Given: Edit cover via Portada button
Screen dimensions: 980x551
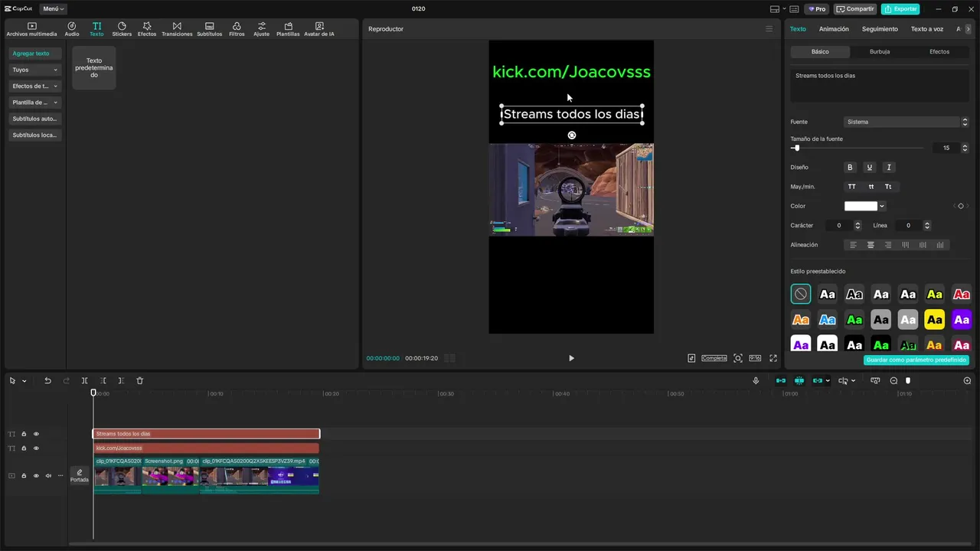Looking at the screenshot, I should point(80,476).
